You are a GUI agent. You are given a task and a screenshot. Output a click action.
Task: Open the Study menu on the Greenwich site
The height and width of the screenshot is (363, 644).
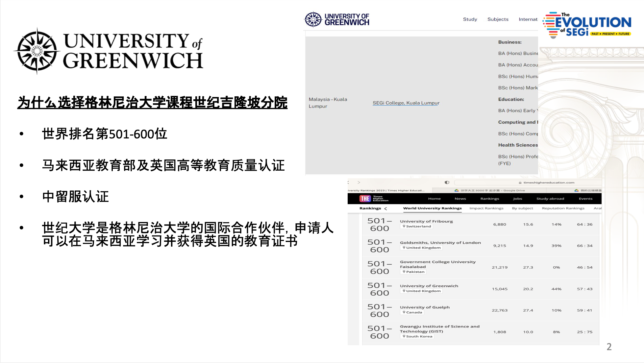pos(470,19)
